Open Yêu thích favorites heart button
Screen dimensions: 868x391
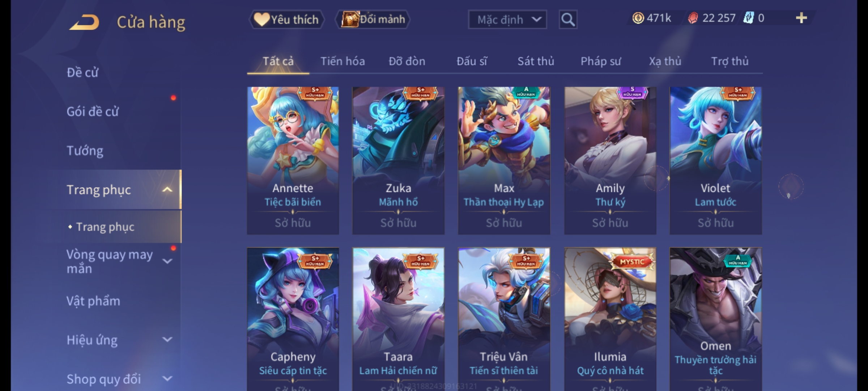click(x=287, y=20)
